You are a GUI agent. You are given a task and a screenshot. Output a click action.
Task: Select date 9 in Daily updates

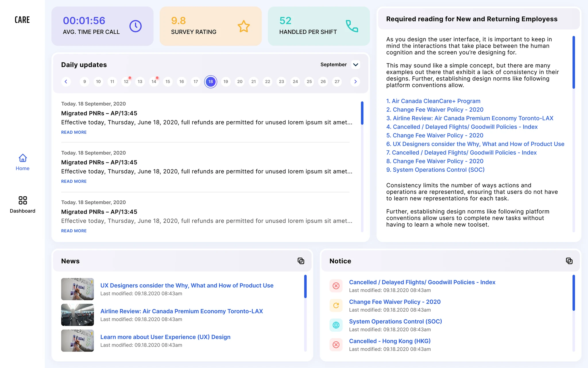pos(84,82)
